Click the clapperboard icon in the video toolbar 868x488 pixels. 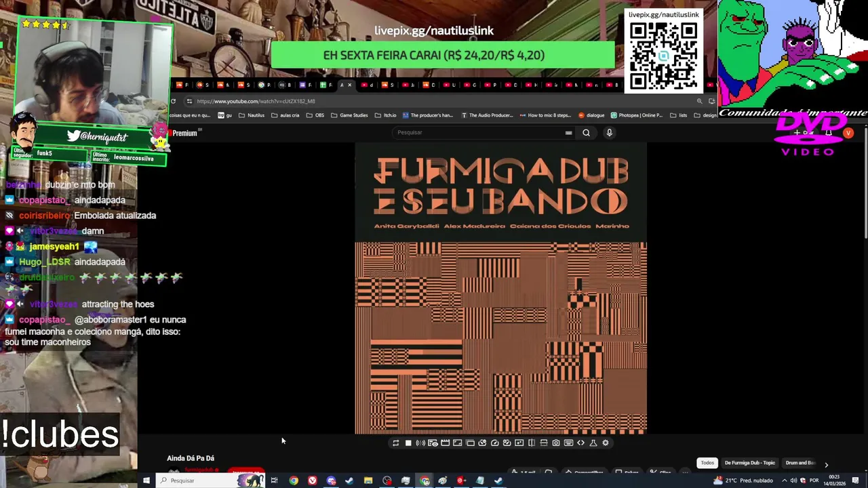(446, 443)
